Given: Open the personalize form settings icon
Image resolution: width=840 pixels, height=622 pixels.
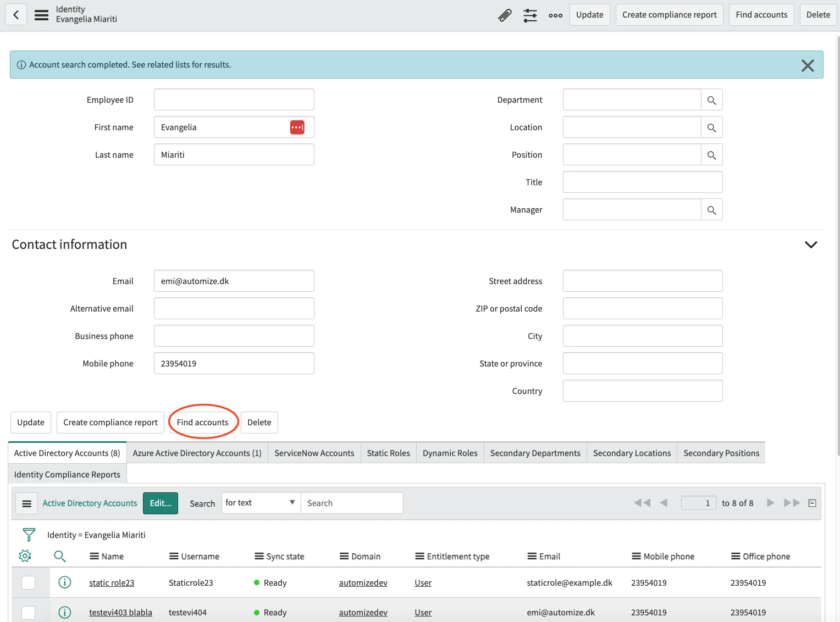Looking at the screenshot, I should coord(530,15).
